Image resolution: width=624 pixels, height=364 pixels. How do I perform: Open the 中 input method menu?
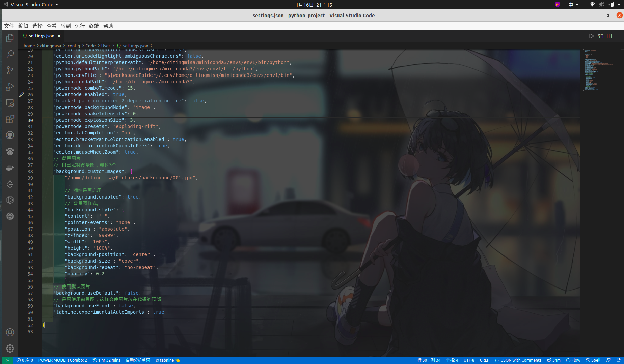click(x=573, y=5)
